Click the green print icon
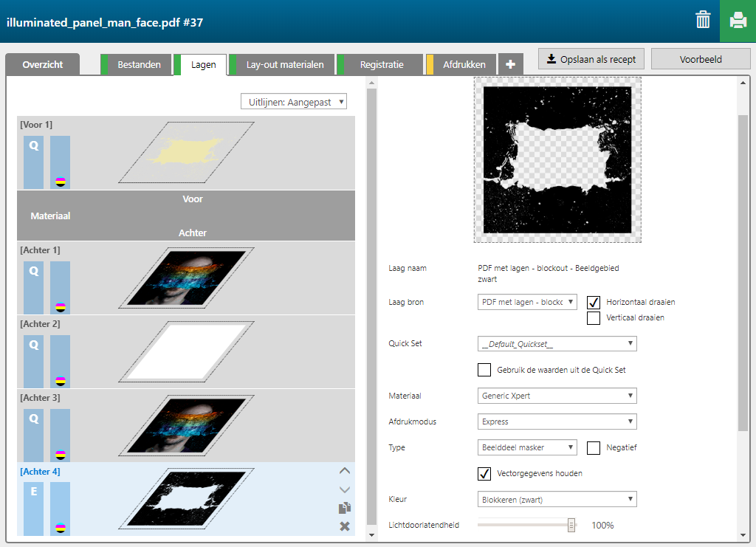Image resolution: width=756 pixels, height=547 pixels. pos(738,21)
